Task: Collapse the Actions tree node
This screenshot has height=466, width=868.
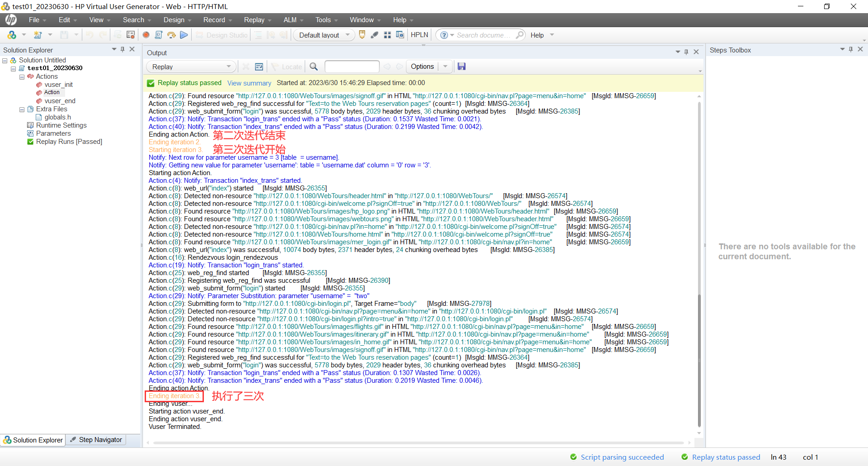Action: pos(22,77)
